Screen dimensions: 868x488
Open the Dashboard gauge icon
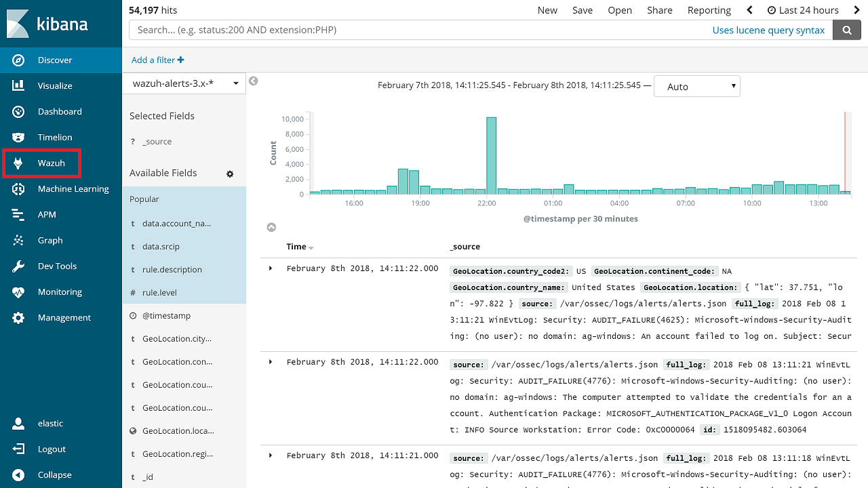click(x=18, y=112)
